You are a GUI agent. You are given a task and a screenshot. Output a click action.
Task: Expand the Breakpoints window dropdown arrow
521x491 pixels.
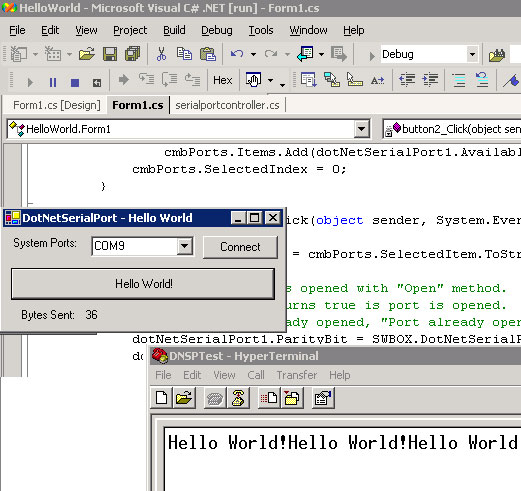[x=270, y=80]
